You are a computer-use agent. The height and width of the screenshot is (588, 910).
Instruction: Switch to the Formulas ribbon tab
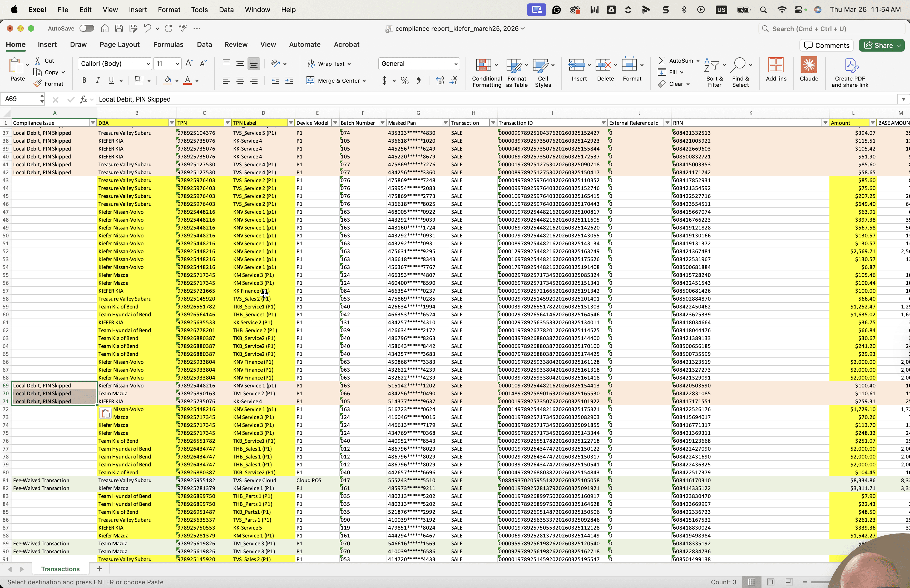(x=168, y=45)
